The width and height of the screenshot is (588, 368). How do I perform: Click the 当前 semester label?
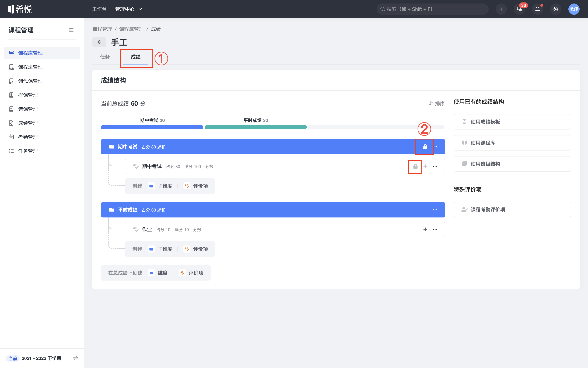(13, 358)
